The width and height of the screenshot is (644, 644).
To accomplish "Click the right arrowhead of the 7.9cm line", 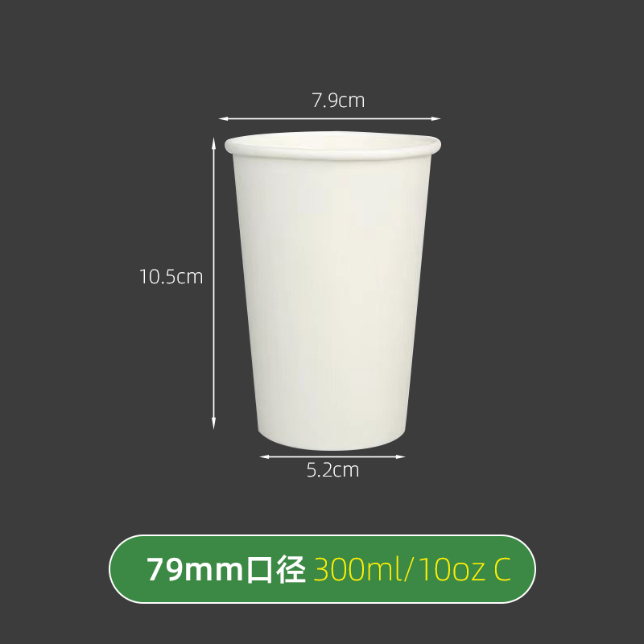I will click(436, 118).
